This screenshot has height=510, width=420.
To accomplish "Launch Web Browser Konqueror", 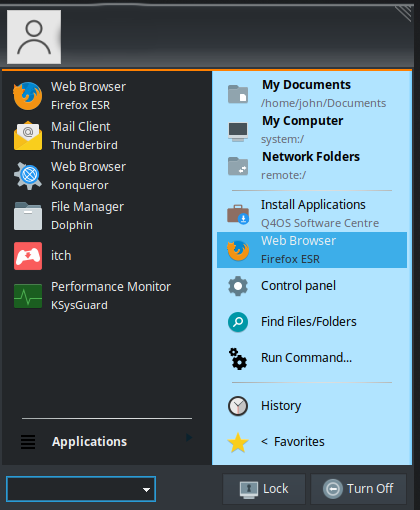I will tap(107, 176).
